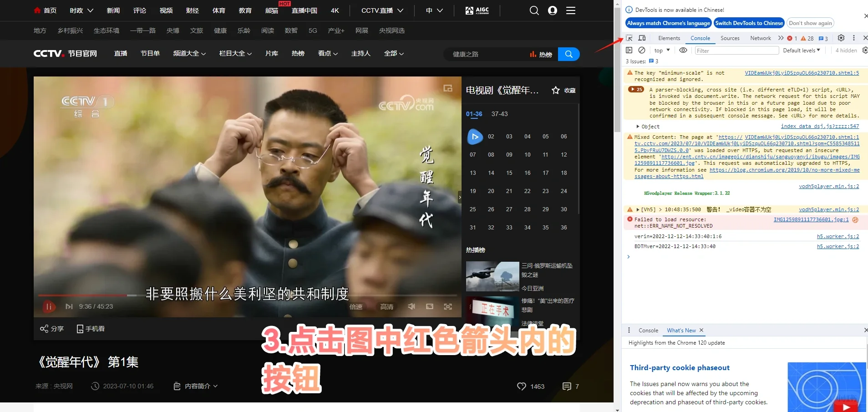This screenshot has width=868, height=412.
Task: Toggle the eye icon for live expressions
Action: (x=683, y=50)
